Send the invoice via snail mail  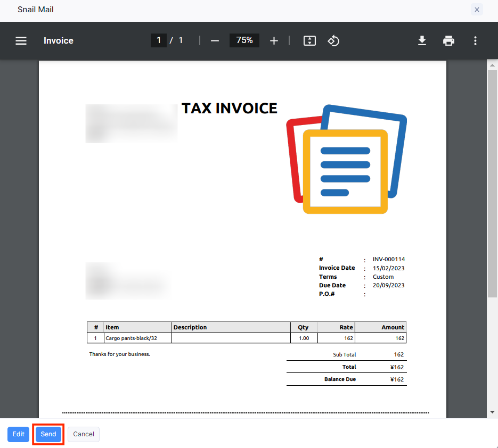(48, 434)
